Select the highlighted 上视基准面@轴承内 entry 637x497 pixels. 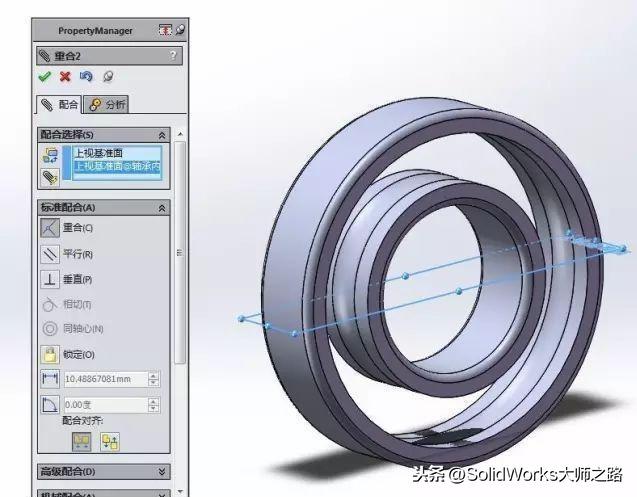117,166
